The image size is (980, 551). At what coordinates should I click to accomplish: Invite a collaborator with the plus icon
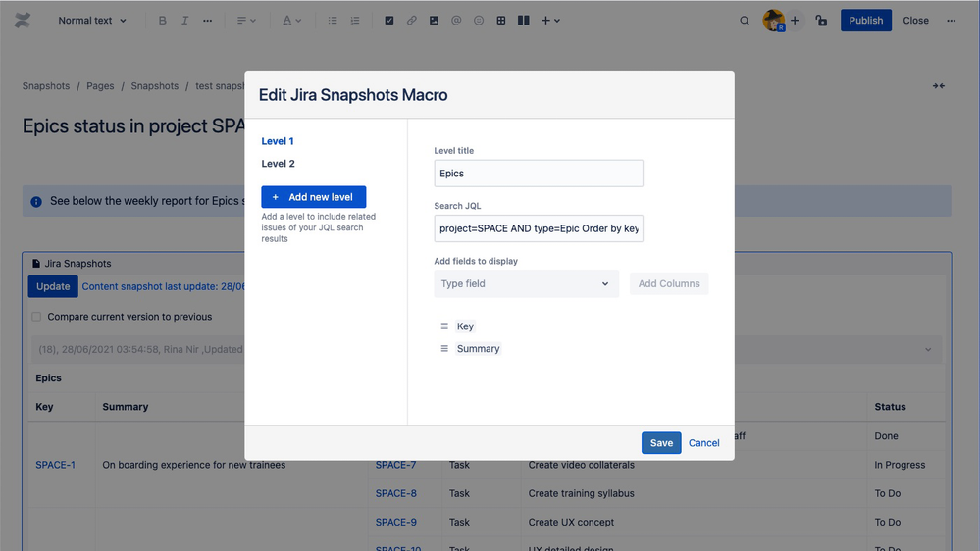tap(795, 21)
